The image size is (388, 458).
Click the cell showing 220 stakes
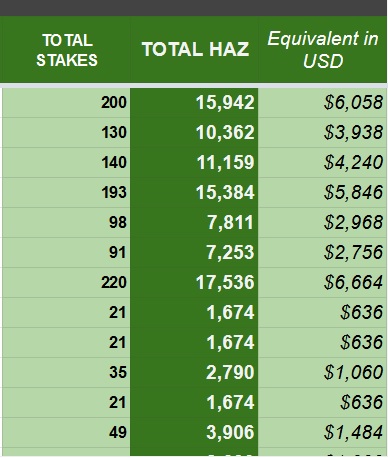pyautogui.click(x=66, y=282)
